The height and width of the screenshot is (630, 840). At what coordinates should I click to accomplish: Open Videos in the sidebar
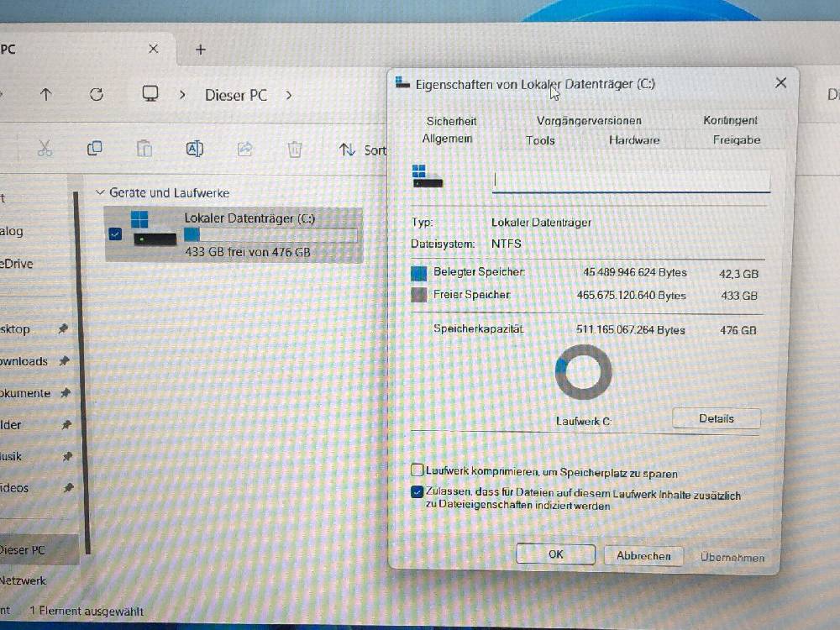[14, 488]
